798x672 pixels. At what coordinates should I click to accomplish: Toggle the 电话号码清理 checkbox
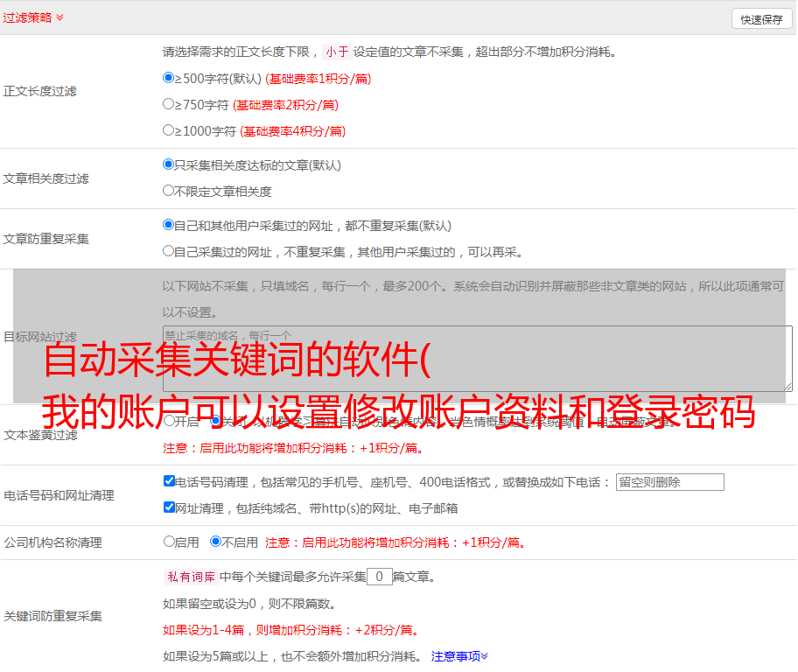pyautogui.click(x=169, y=481)
